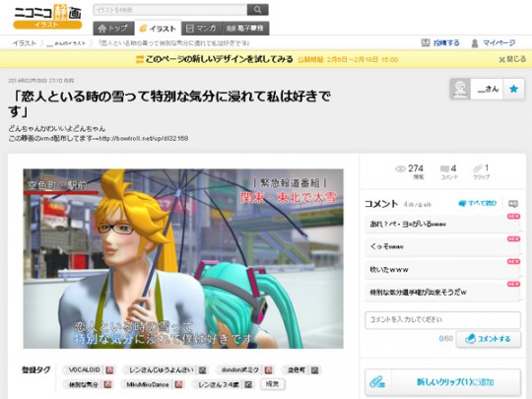Click the 編集 tag edit button
This screenshot has width=532, height=399.
[x=272, y=384]
